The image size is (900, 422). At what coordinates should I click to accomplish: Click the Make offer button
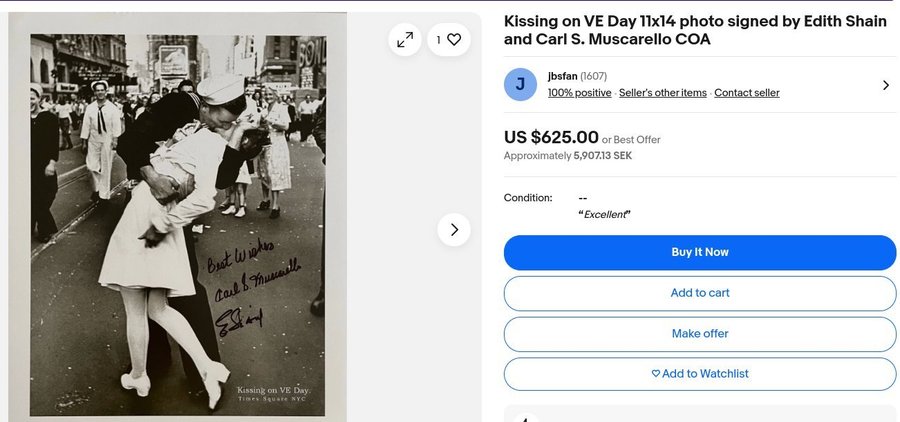coord(699,333)
